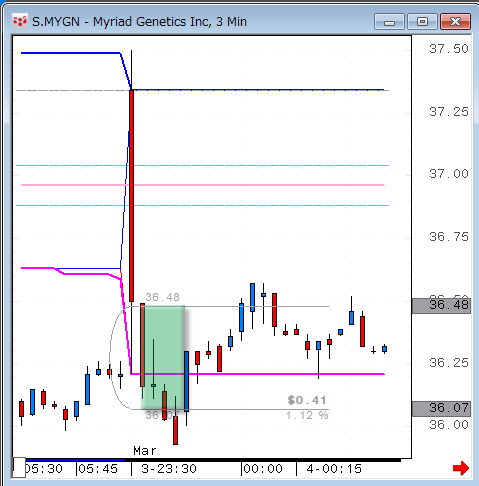The image size is (479, 486).
Task: Click the magenta horizontal line near 36.20
Action: pos(258,374)
